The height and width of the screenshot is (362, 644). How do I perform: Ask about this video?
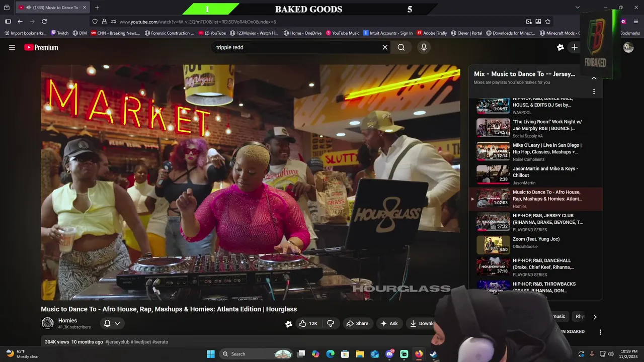coord(389,323)
